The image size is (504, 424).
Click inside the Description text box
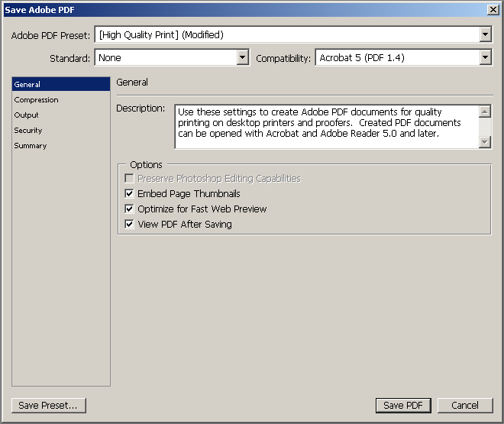click(x=326, y=127)
